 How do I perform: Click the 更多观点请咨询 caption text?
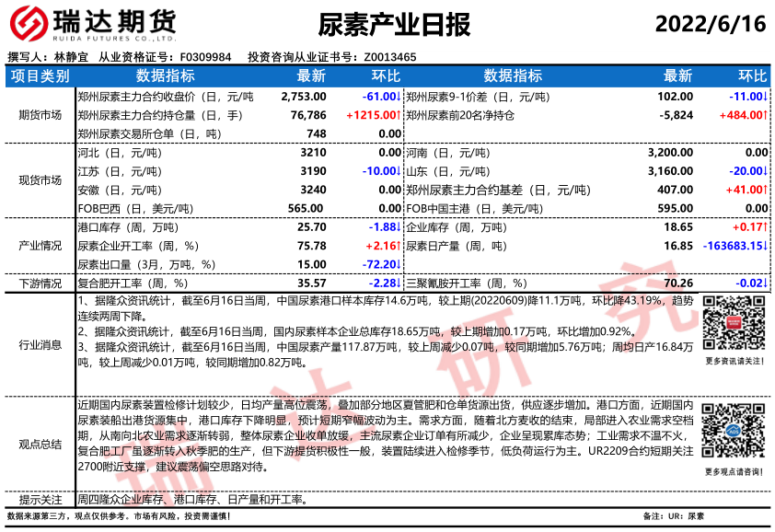click(734, 472)
